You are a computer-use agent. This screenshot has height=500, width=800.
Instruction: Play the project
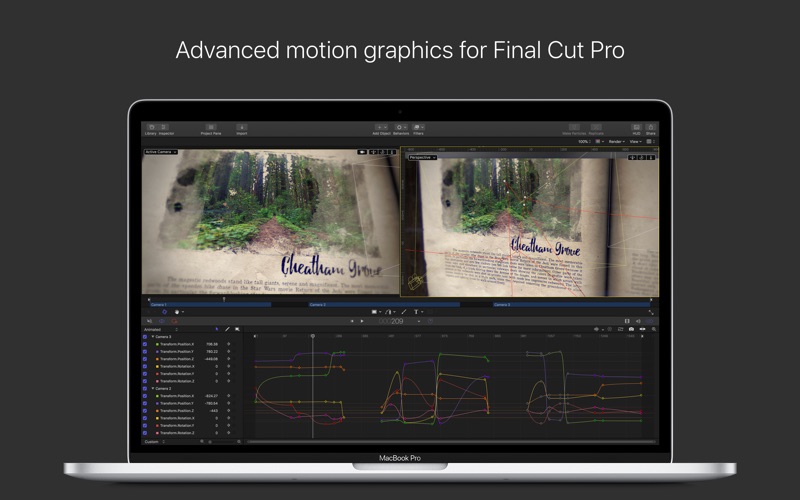[x=362, y=321]
